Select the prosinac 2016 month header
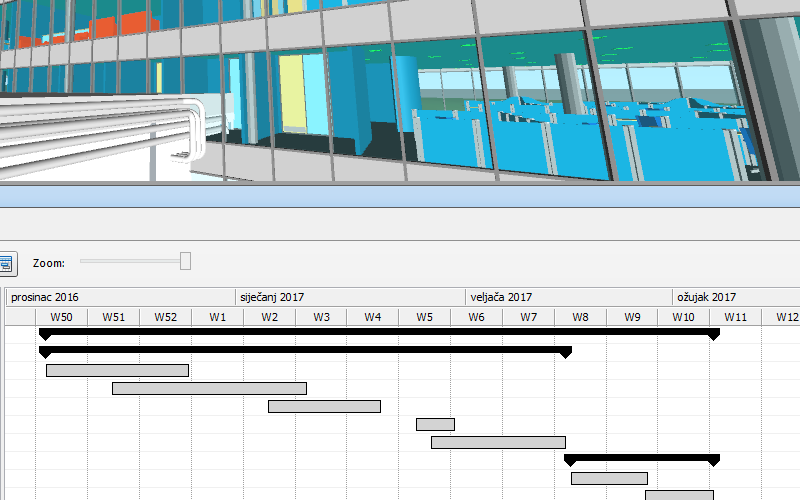 [45, 297]
